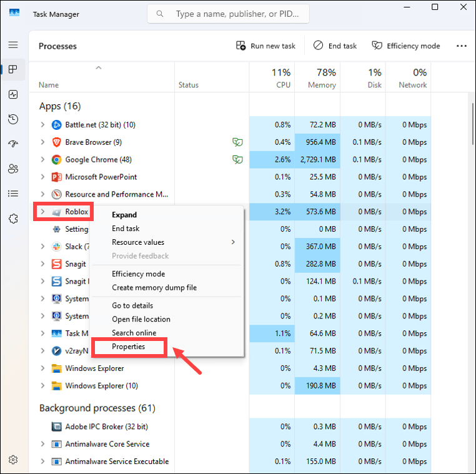Select Properties in the context menu
Viewport: 476px width, 474px height.
pos(129,347)
